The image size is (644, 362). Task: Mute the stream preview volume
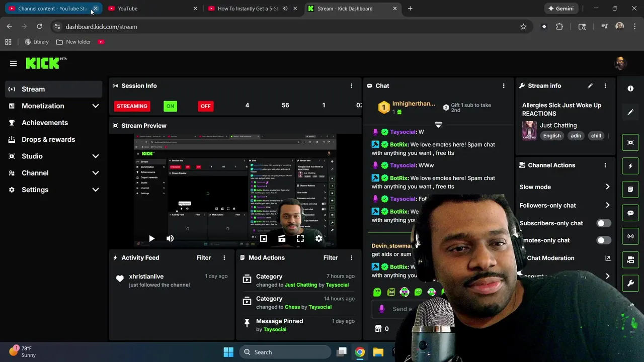170,239
